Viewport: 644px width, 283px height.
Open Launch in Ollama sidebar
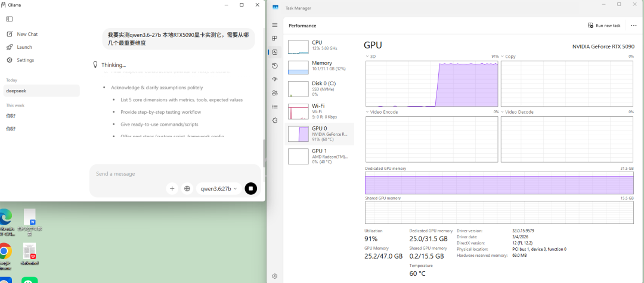[19, 47]
